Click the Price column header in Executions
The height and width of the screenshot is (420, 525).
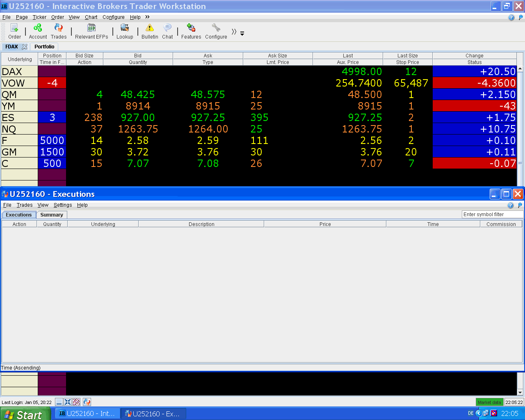(x=325, y=224)
